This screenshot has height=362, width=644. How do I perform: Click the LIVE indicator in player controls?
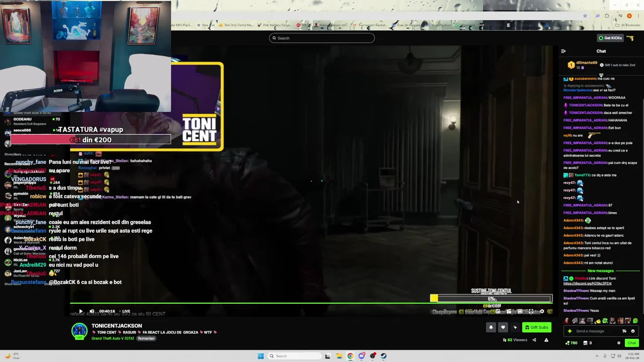pos(124,311)
